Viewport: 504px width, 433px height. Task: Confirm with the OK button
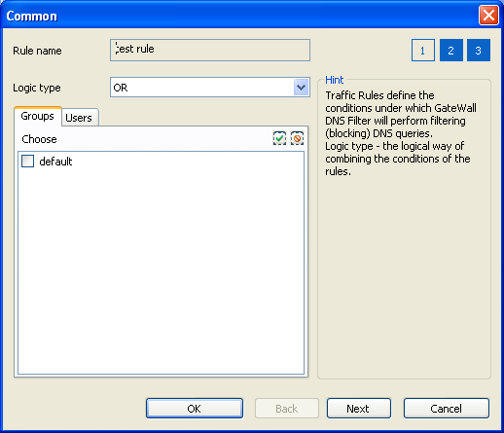[x=195, y=409]
